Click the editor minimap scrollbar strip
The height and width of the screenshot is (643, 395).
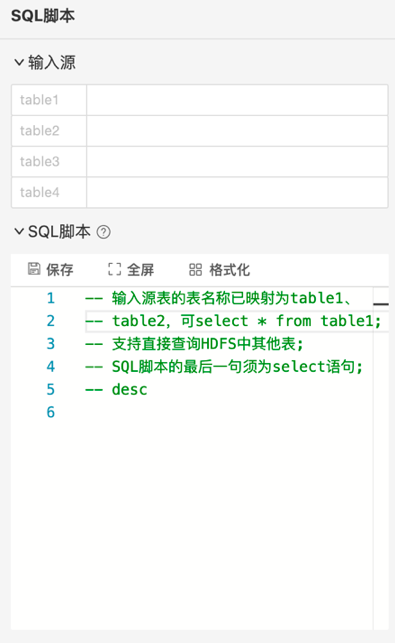pos(381,458)
